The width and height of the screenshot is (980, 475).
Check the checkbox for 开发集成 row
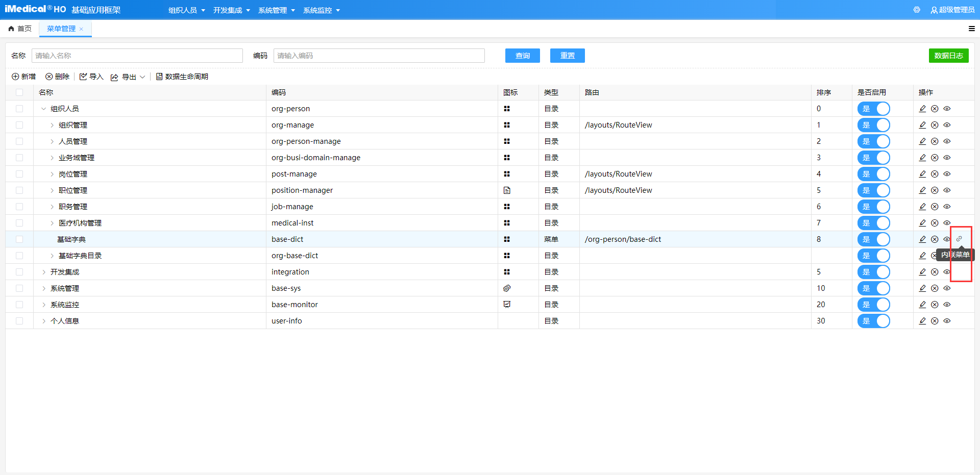click(19, 272)
